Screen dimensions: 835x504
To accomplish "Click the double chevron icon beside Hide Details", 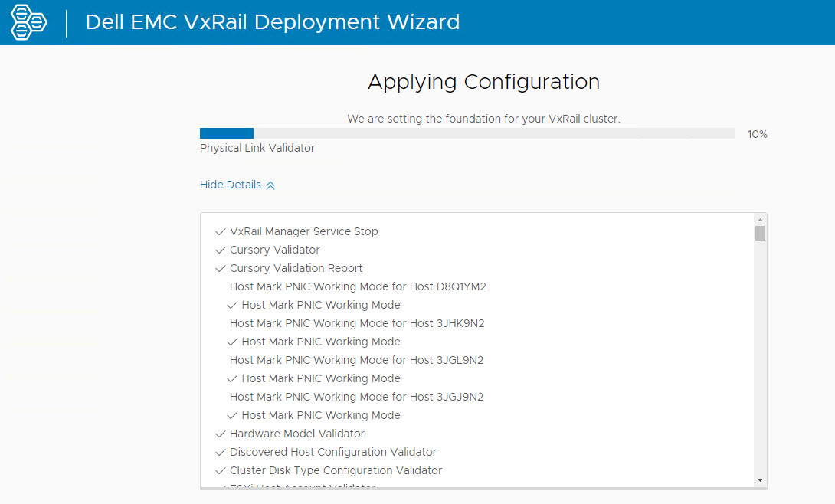I will pos(270,185).
